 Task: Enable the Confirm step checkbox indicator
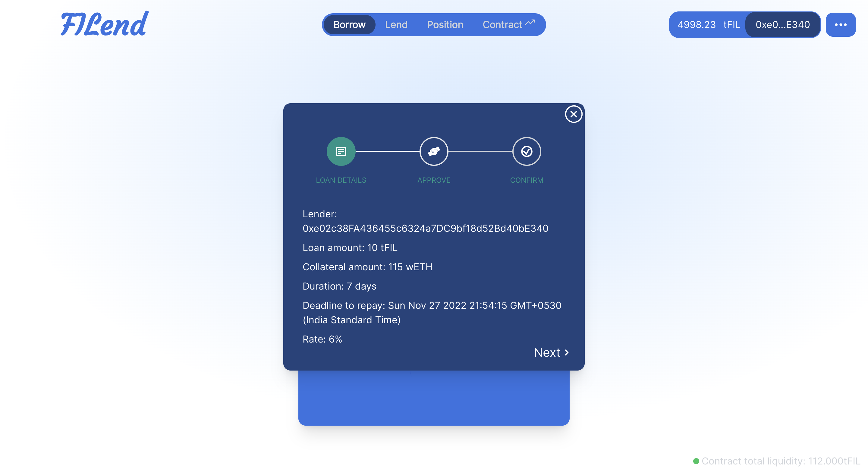point(527,151)
